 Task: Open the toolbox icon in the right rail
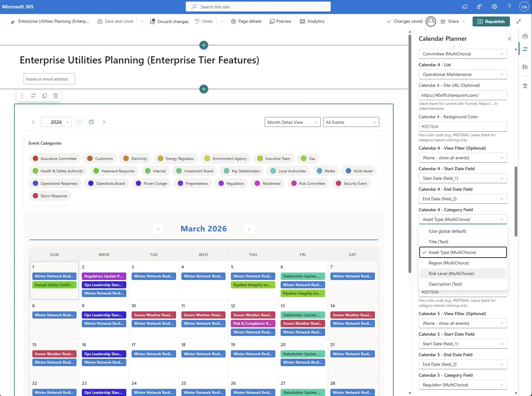coord(525,36)
